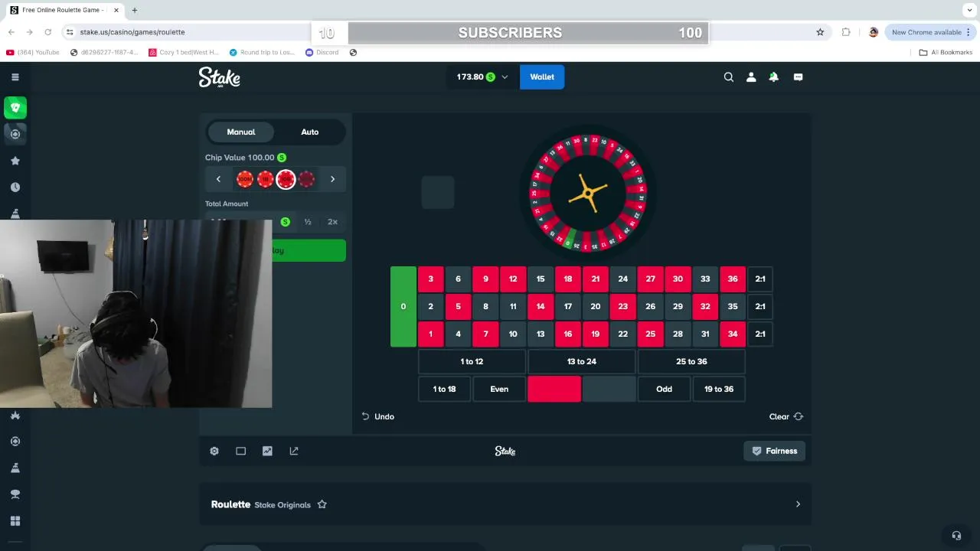
Task: Select the dimmed dark red chip
Action: point(307,179)
